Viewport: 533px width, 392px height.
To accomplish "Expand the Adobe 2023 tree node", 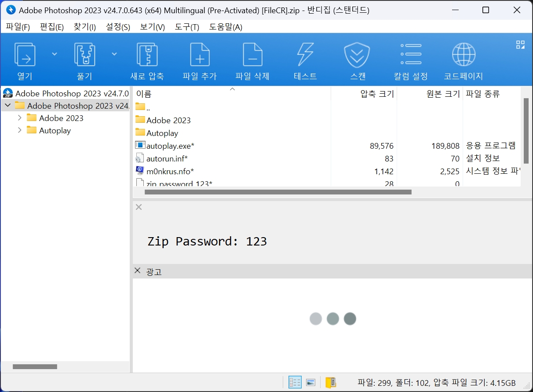I will (19, 118).
